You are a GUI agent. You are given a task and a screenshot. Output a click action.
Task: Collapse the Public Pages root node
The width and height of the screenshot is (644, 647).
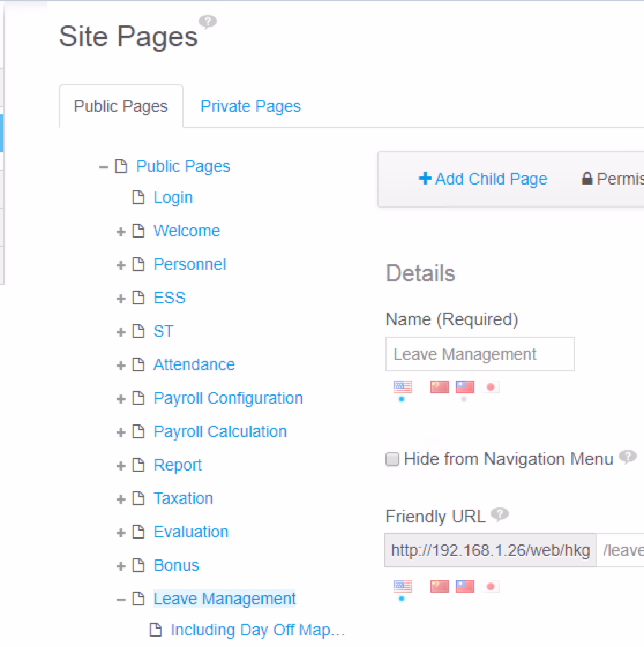[103, 167]
